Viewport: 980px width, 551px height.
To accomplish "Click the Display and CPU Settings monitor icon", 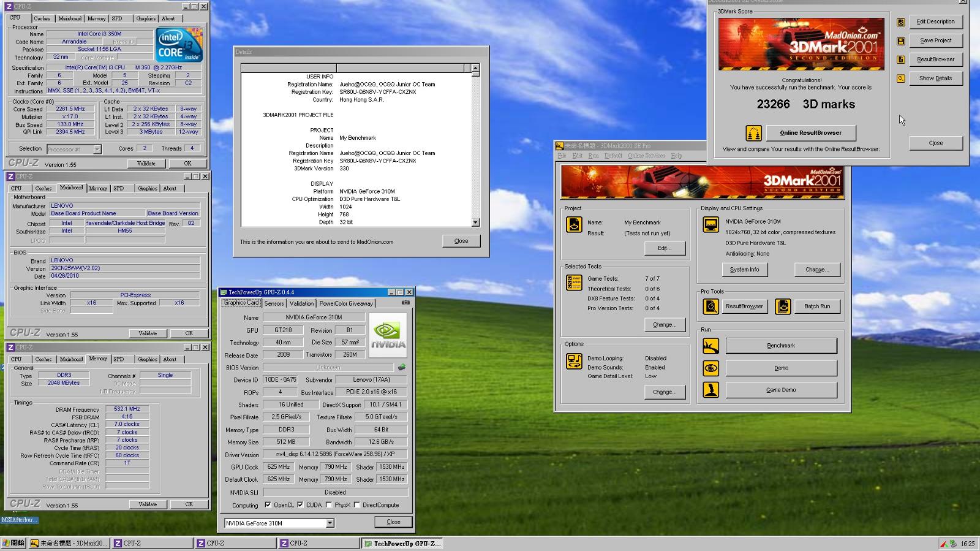I will pyautogui.click(x=710, y=225).
